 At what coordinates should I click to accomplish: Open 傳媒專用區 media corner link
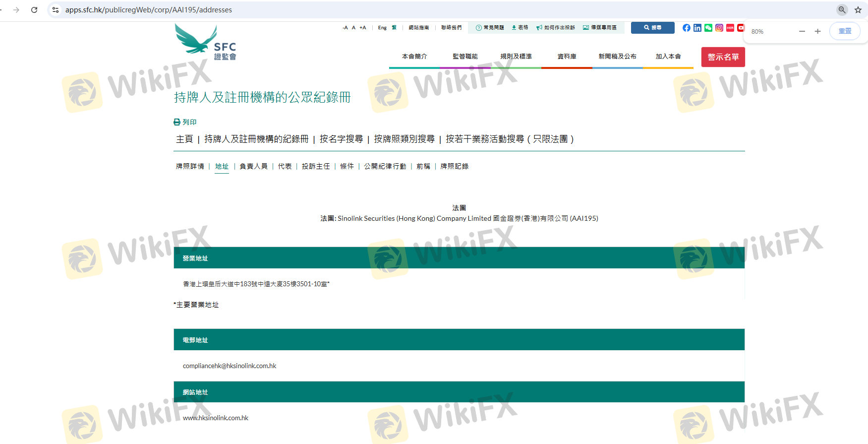pos(600,28)
